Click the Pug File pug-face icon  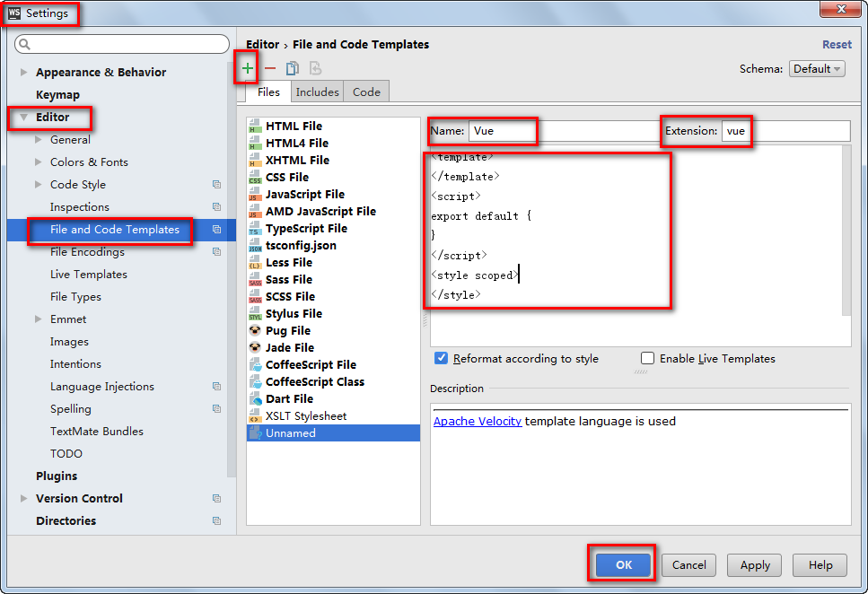coord(255,330)
